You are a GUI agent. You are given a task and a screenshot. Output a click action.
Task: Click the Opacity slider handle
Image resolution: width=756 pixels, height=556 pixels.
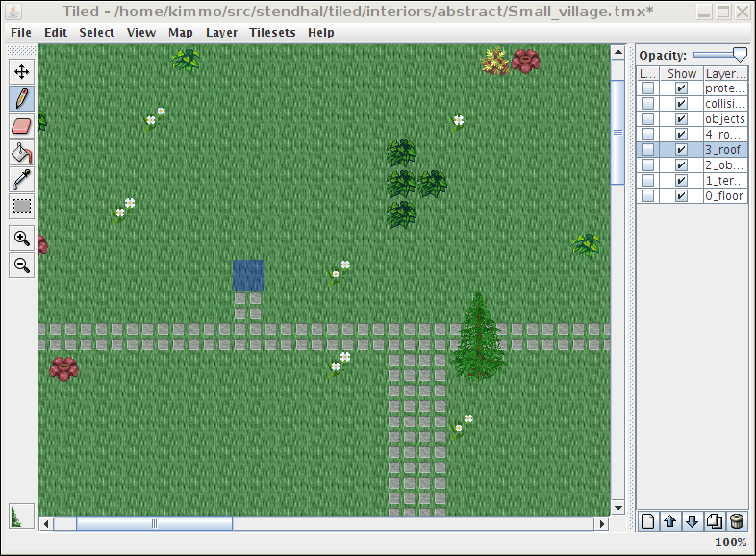tap(739, 56)
